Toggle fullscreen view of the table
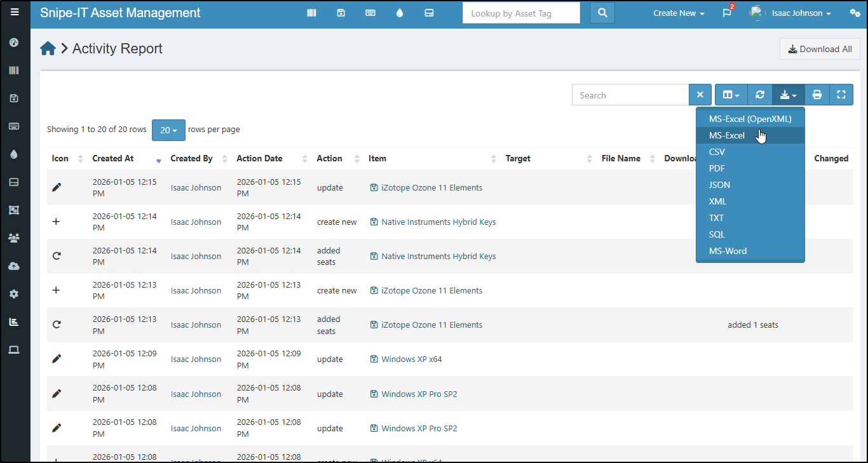 (841, 95)
